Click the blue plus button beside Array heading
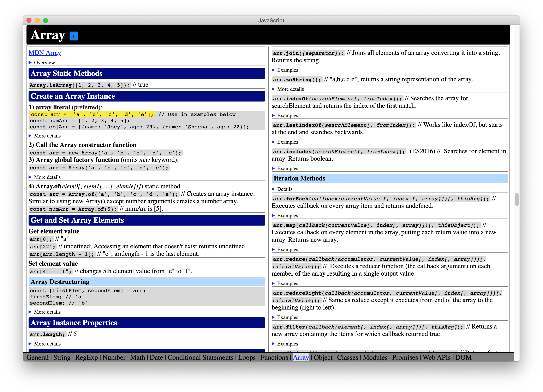The image size is (543, 392). pos(74,36)
